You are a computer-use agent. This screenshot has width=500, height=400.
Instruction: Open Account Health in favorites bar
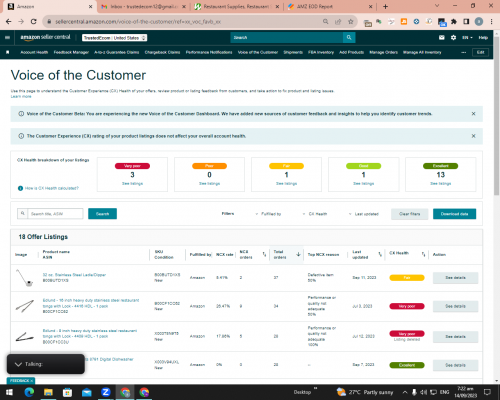(34, 52)
